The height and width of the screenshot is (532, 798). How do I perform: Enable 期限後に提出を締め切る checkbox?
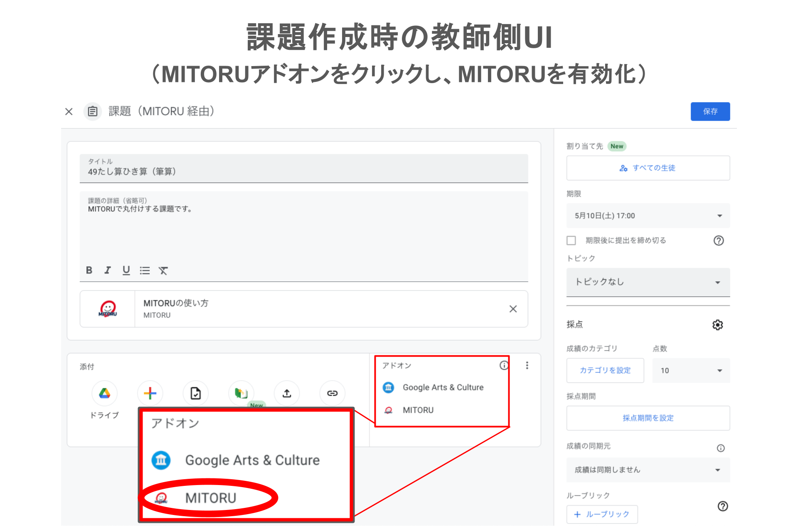[571, 241]
